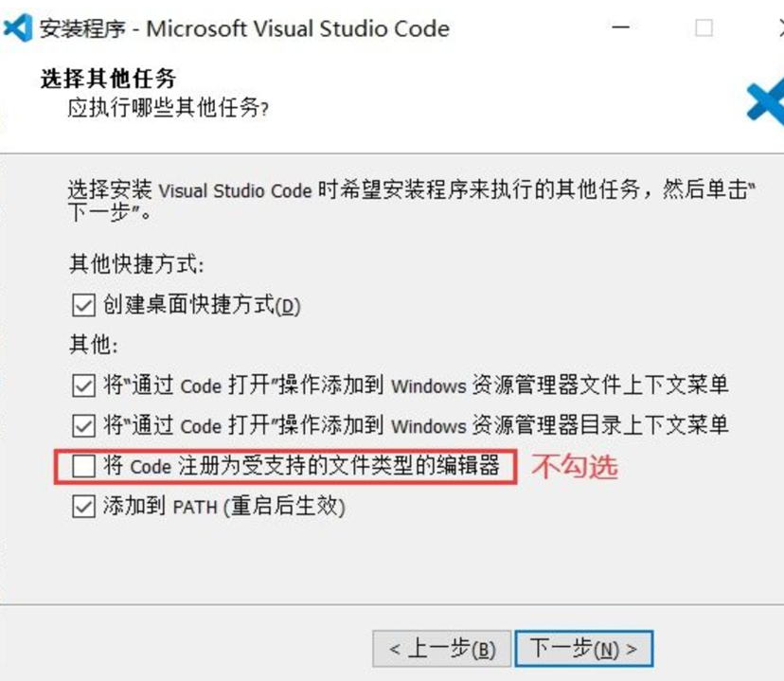
Task: Go back with the 上一步(B) button
Action: (441, 649)
